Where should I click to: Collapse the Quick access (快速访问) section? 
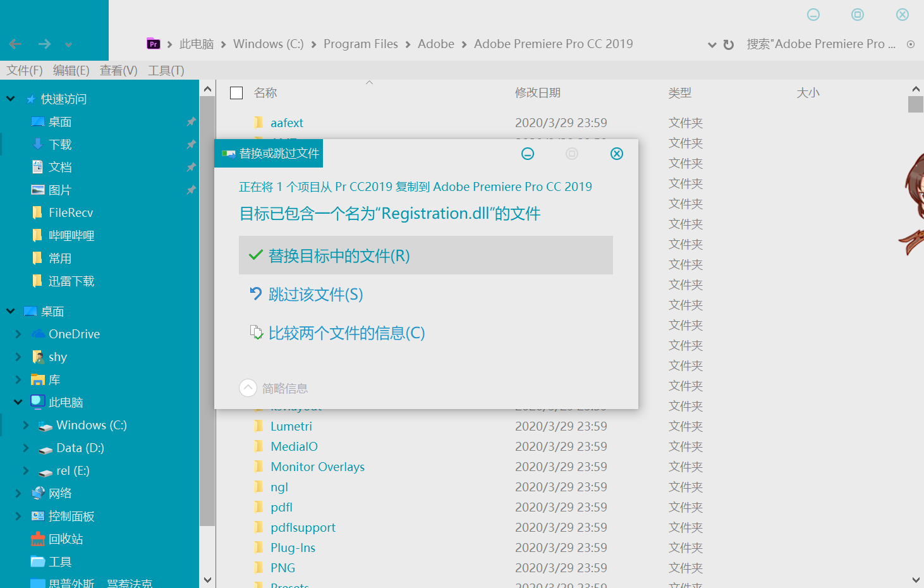(x=11, y=99)
